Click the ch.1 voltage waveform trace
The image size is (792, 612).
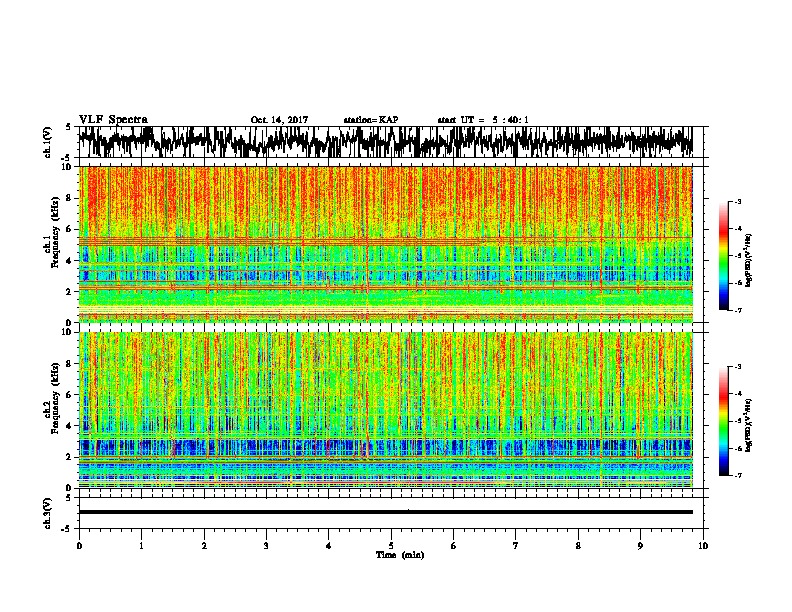point(385,142)
